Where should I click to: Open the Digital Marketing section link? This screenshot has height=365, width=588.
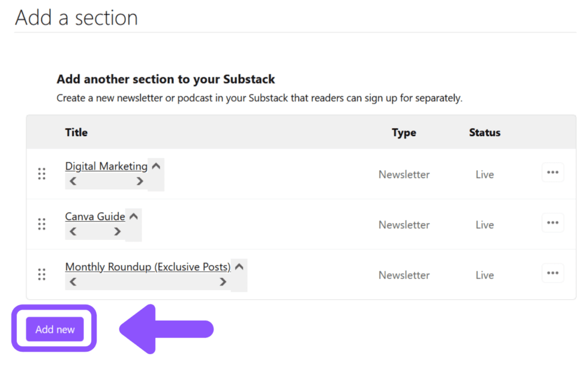(106, 166)
